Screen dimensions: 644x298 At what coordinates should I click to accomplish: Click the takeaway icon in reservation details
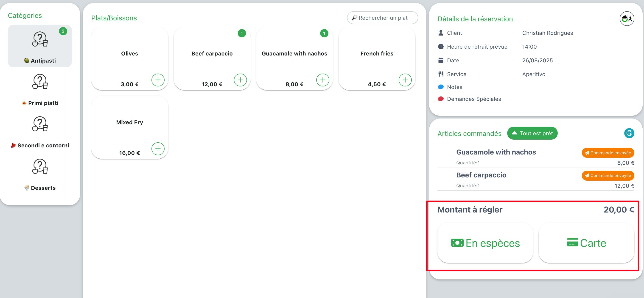[627, 19]
